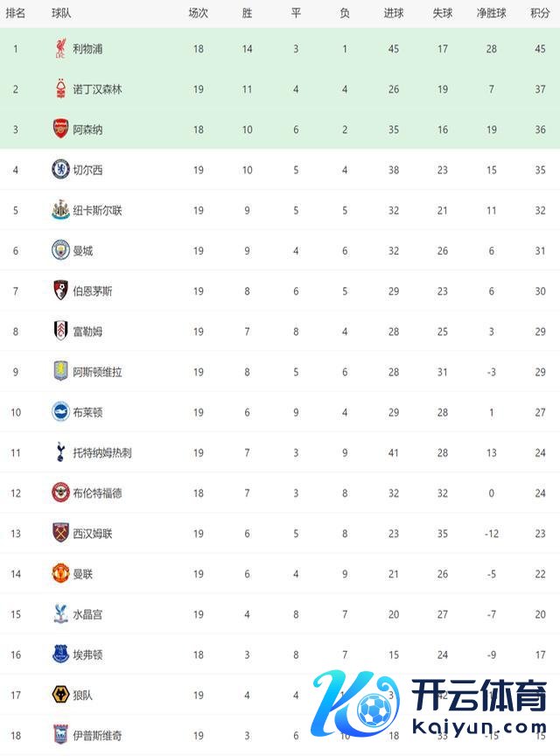The image size is (560, 756).
Task: Click the Manchester City crest icon
Action: point(60,250)
